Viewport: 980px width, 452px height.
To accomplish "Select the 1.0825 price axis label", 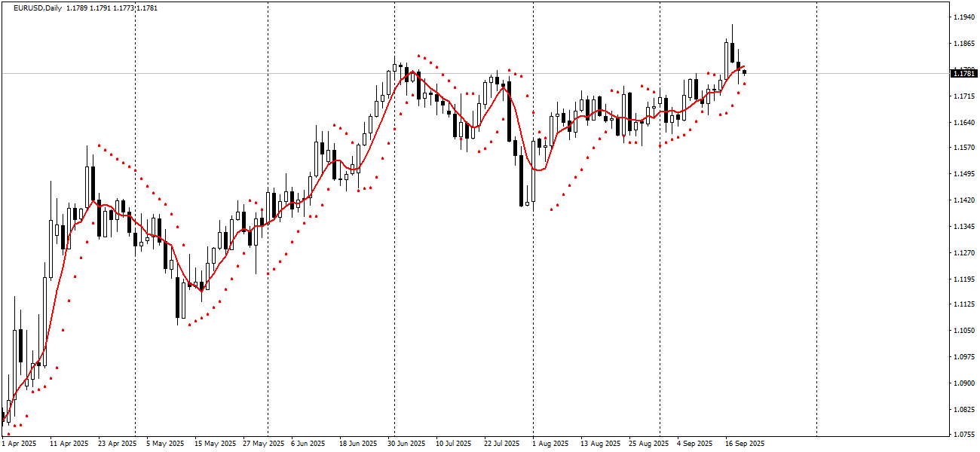I will point(963,410).
